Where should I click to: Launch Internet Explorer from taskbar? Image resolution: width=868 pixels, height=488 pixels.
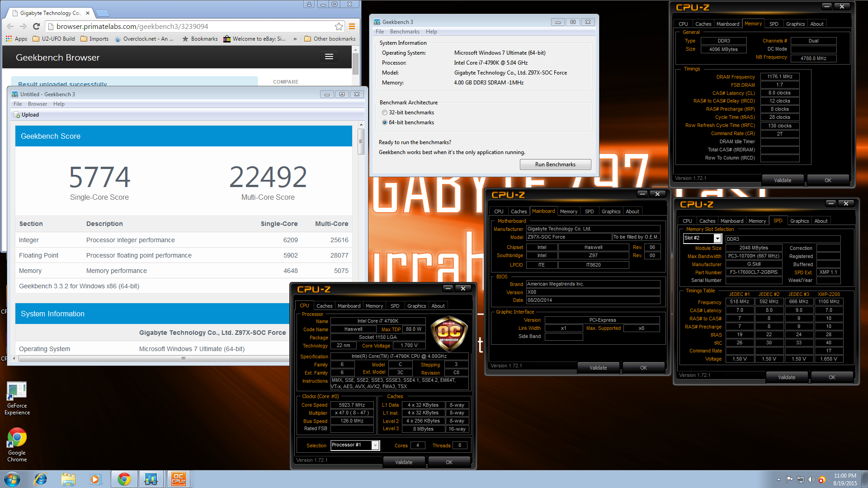click(41, 479)
